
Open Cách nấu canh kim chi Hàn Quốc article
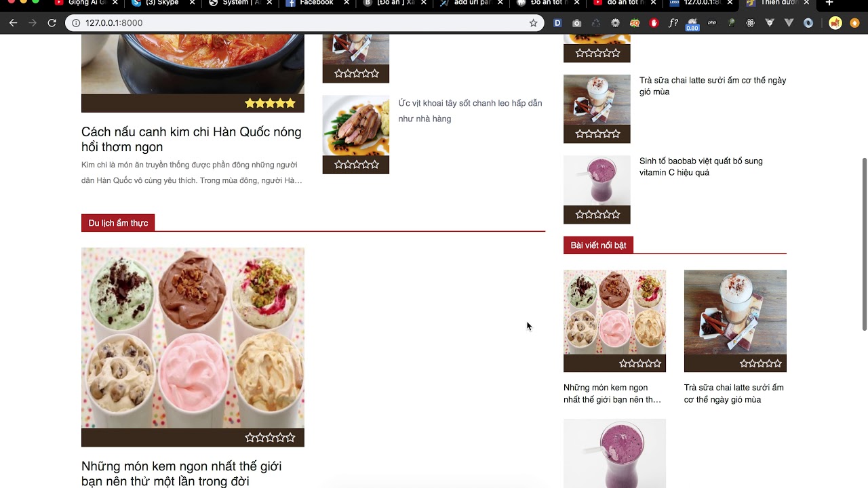pos(191,139)
